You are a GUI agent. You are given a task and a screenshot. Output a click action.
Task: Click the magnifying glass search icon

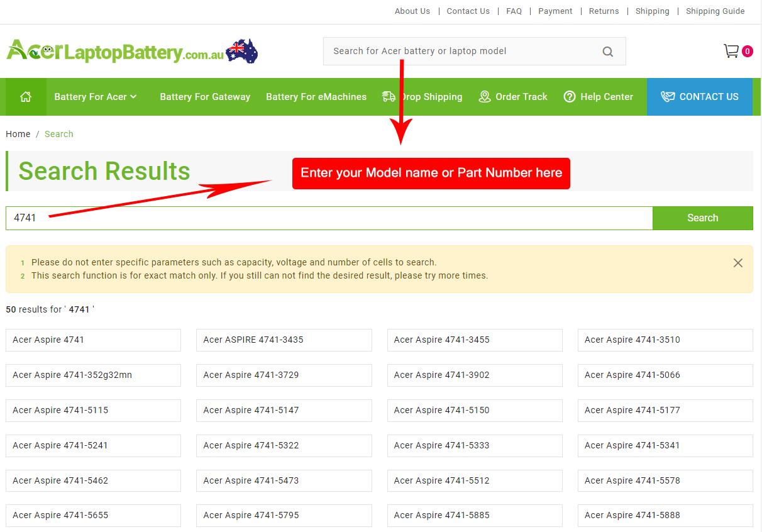click(x=607, y=51)
